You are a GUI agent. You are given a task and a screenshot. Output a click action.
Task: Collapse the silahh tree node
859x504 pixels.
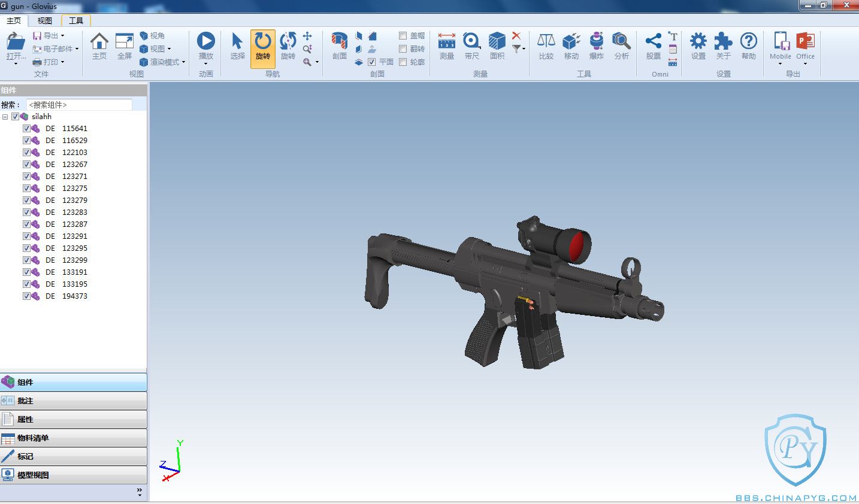5,117
